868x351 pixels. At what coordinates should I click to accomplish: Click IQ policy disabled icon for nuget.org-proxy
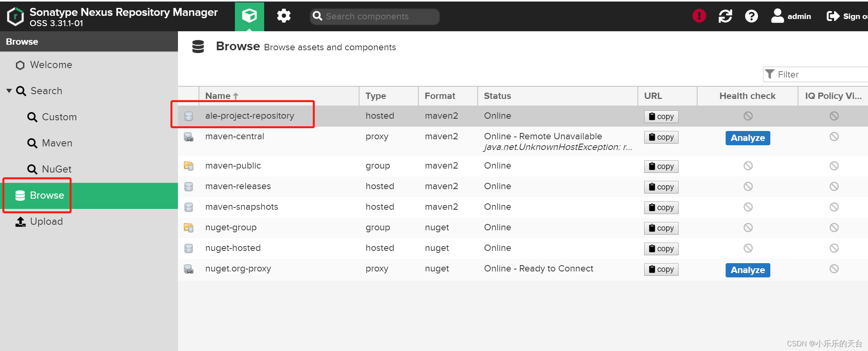(834, 269)
